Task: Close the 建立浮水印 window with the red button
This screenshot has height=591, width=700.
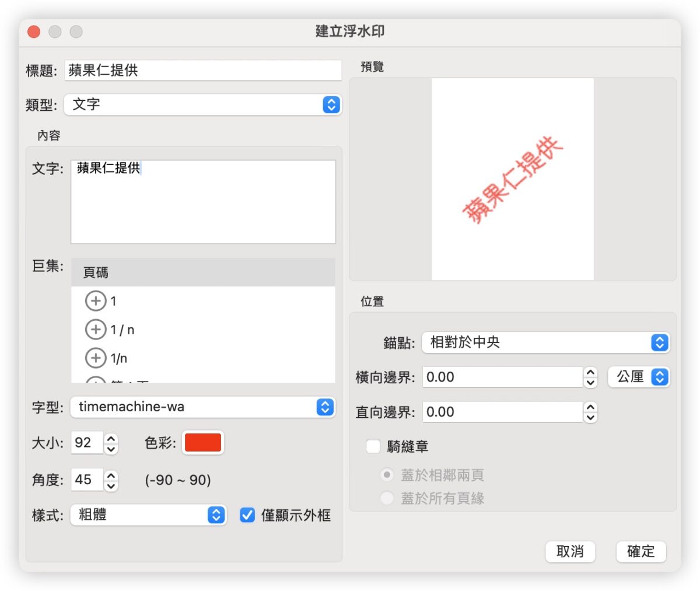Action: [34, 32]
